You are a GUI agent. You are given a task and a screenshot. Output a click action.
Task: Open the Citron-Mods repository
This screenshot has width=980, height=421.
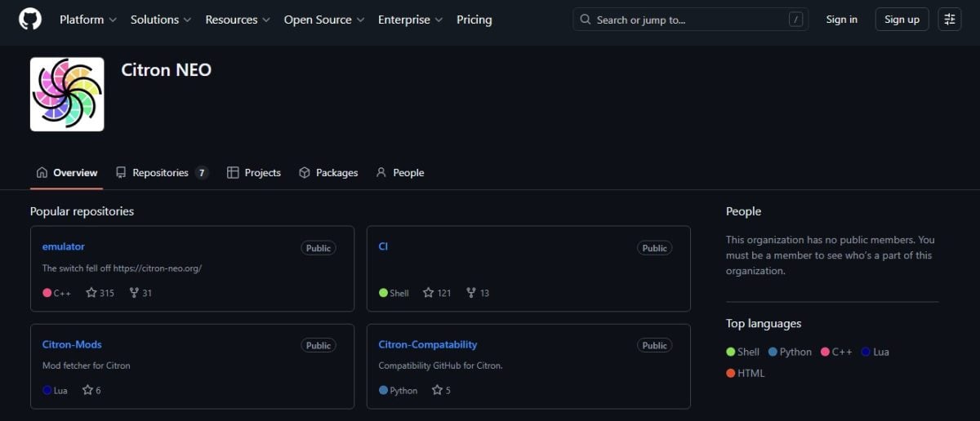coord(72,344)
